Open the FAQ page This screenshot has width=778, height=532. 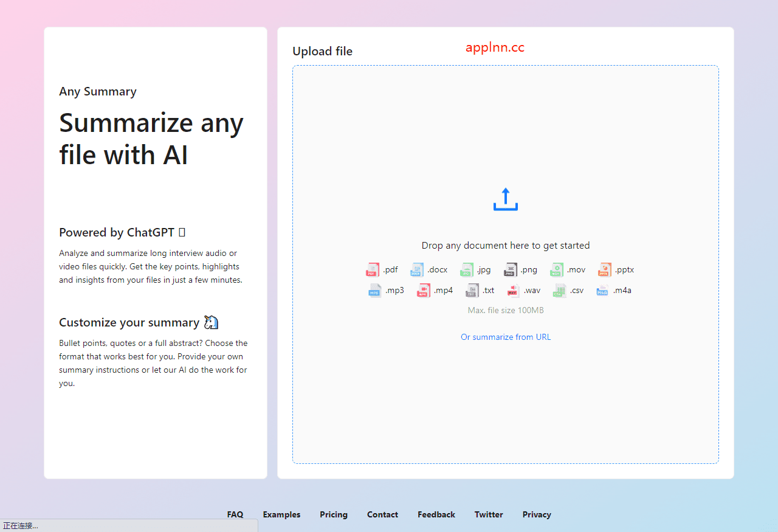coord(235,514)
